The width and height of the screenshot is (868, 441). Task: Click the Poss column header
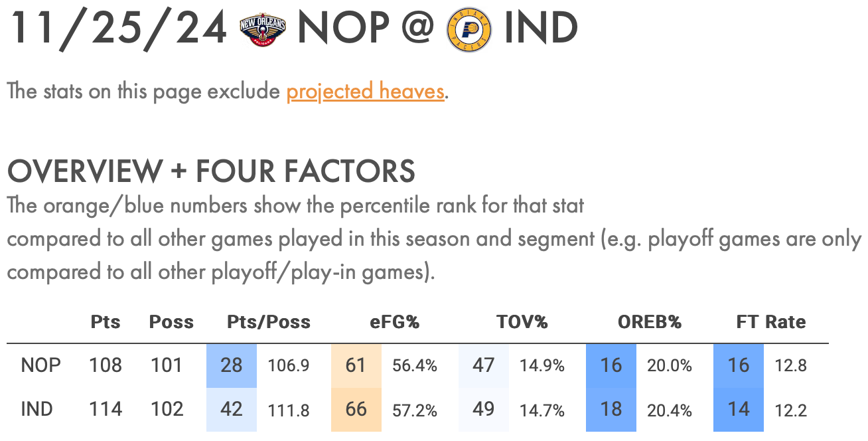(x=171, y=323)
